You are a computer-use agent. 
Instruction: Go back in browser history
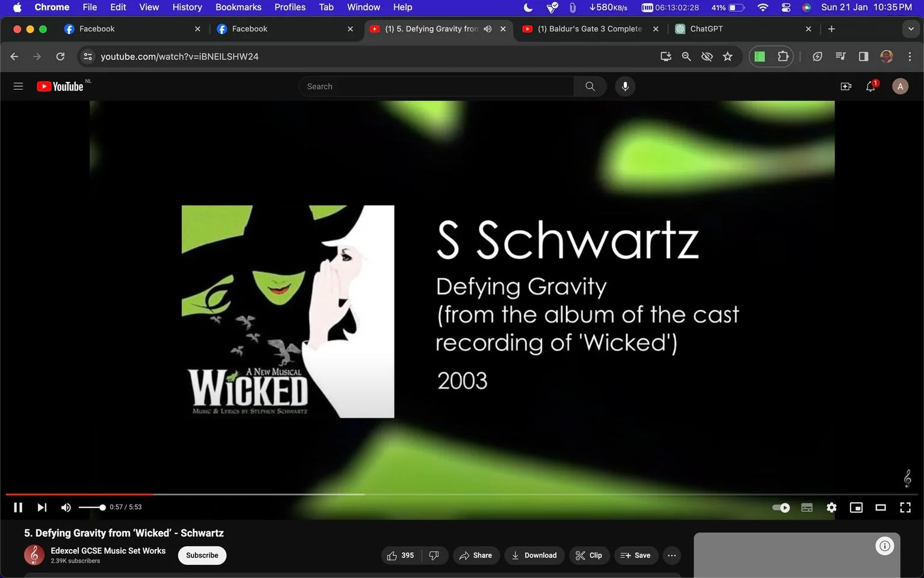(14, 56)
